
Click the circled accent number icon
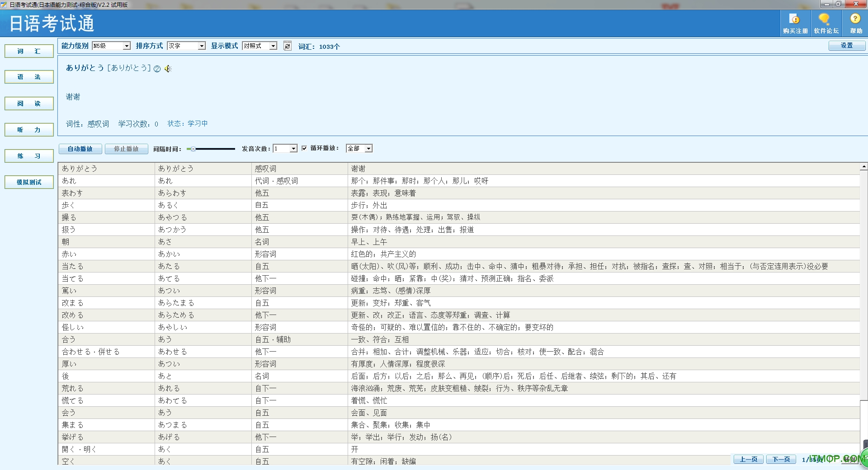(x=157, y=69)
